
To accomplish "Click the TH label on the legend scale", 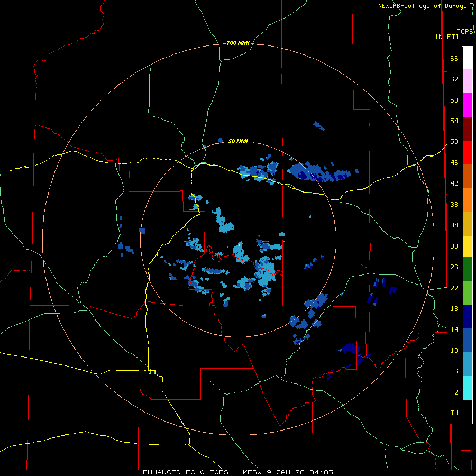I will [454, 413].
